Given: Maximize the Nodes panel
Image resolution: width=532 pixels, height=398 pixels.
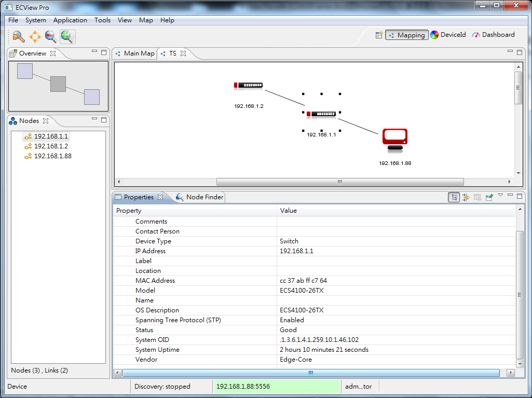Looking at the screenshot, I should click(x=104, y=120).
